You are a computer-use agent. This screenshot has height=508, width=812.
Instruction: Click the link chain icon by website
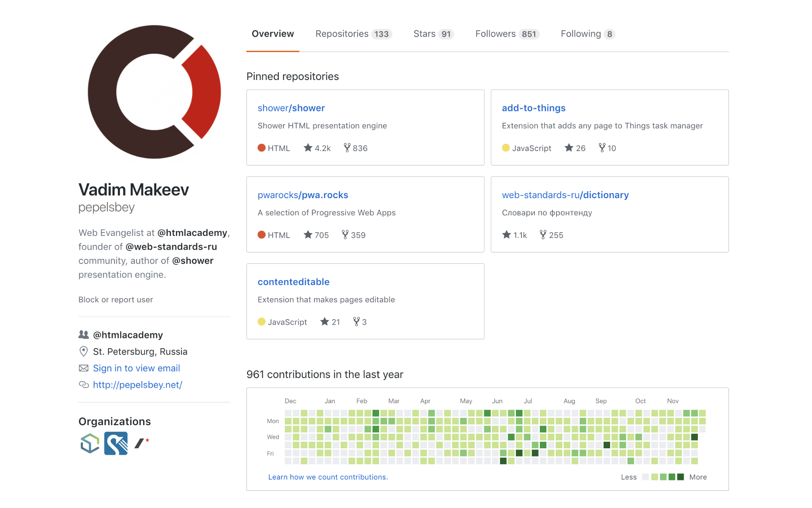(84, 385)
